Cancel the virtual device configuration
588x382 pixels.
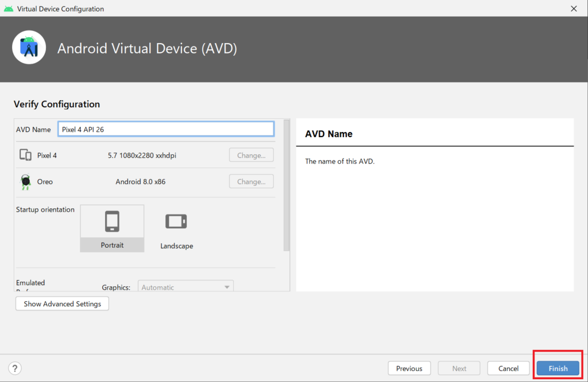508,368
